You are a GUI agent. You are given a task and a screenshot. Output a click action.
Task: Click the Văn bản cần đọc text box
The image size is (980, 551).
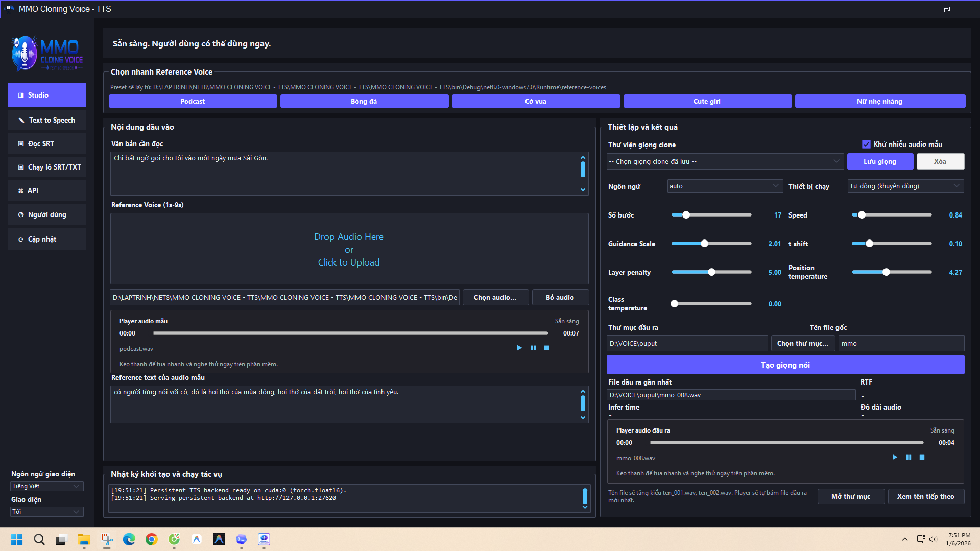pyautogui.click(x=349, y=174)
